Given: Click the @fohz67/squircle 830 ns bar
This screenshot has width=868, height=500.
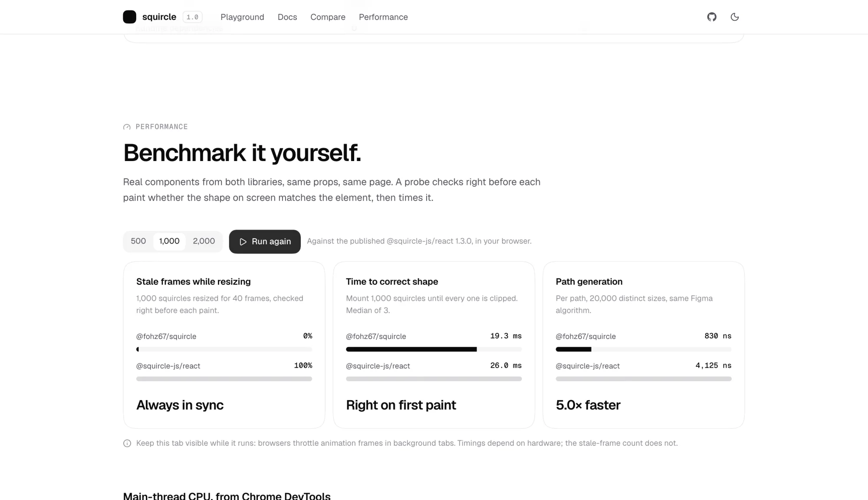Looking at the screenshot, I should pyautogui.click(x=644, y=349).
